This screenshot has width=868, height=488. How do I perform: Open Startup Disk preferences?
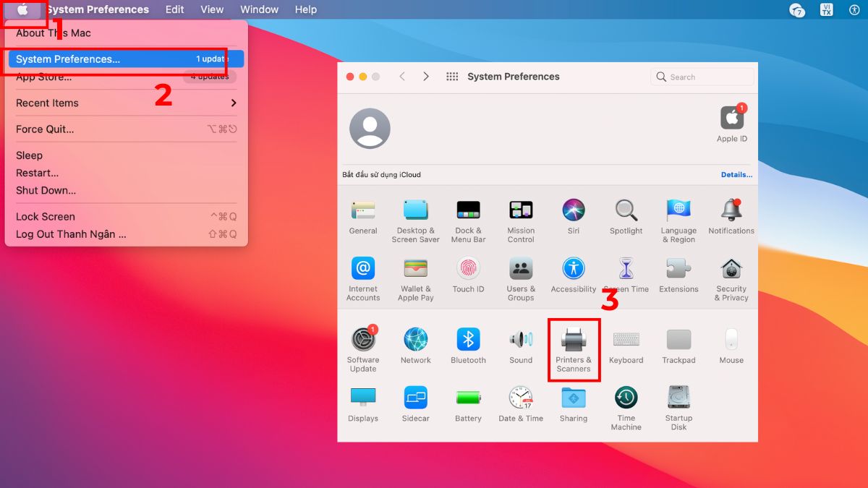click(x=678, y=408)
